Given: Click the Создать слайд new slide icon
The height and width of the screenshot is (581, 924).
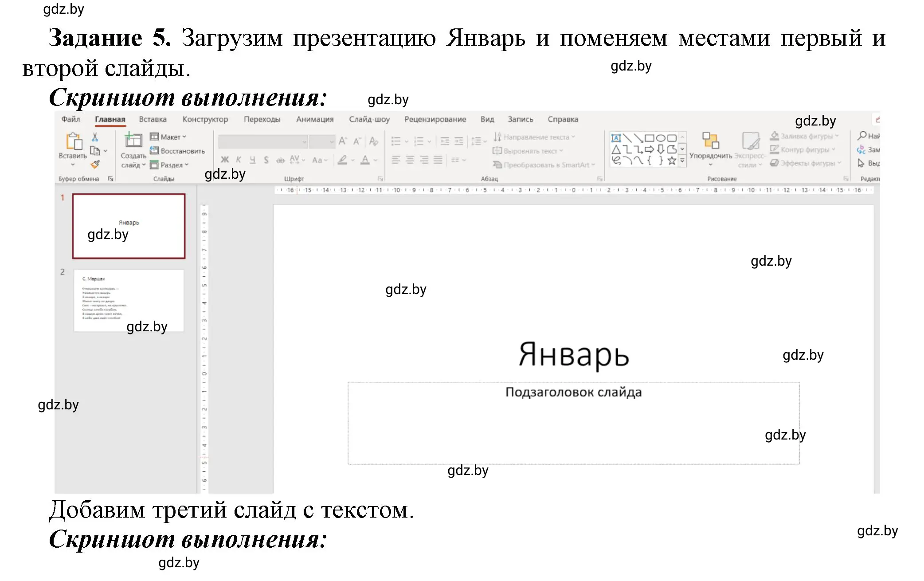Looking at the screenshot, I should (133, 140).
